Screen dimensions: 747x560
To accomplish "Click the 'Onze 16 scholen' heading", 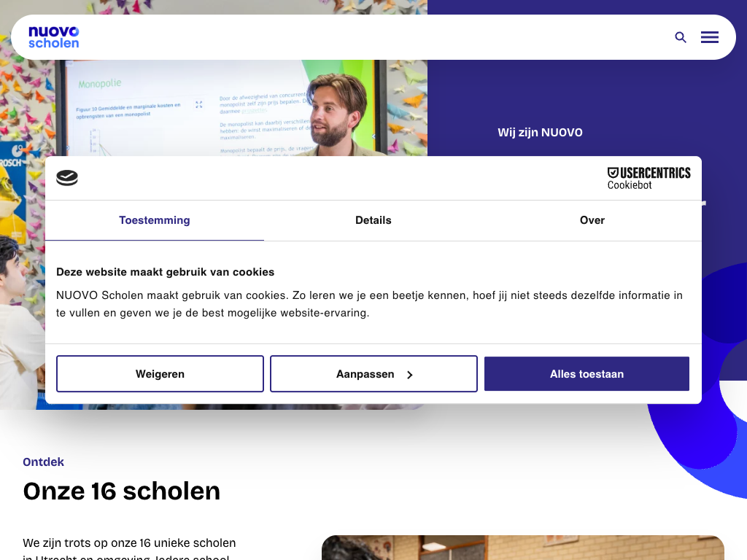I will (x=122, y=491).
